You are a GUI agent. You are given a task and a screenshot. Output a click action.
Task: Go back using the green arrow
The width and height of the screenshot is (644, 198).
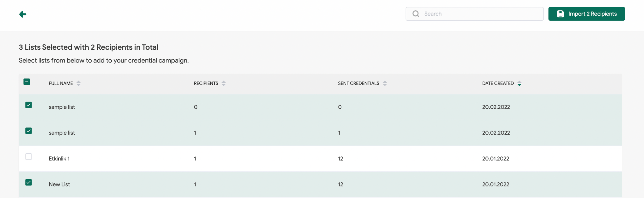pyautogui.click(x=23, y=14)
